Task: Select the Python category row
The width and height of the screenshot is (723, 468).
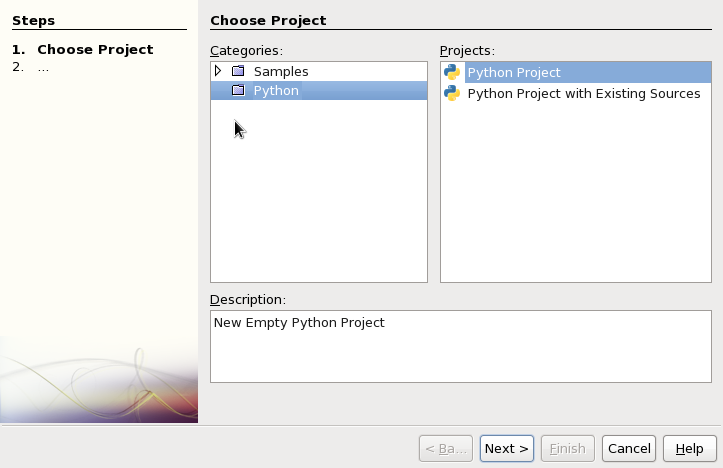Action: point(319,90)
